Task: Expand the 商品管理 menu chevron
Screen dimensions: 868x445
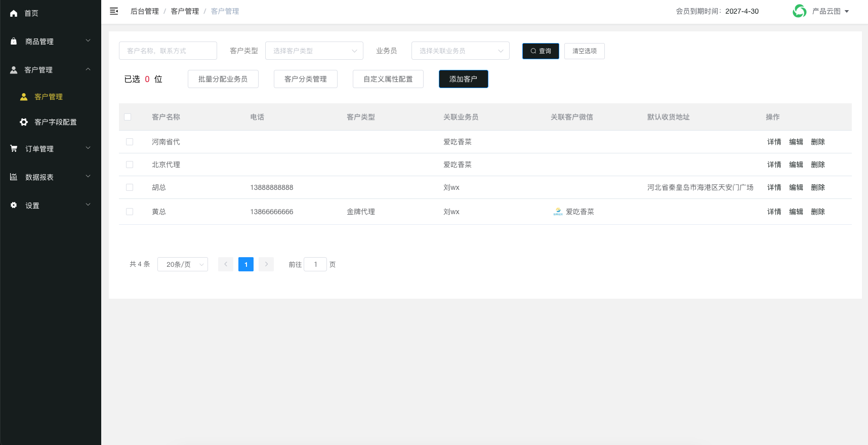Action: (88, 41)
